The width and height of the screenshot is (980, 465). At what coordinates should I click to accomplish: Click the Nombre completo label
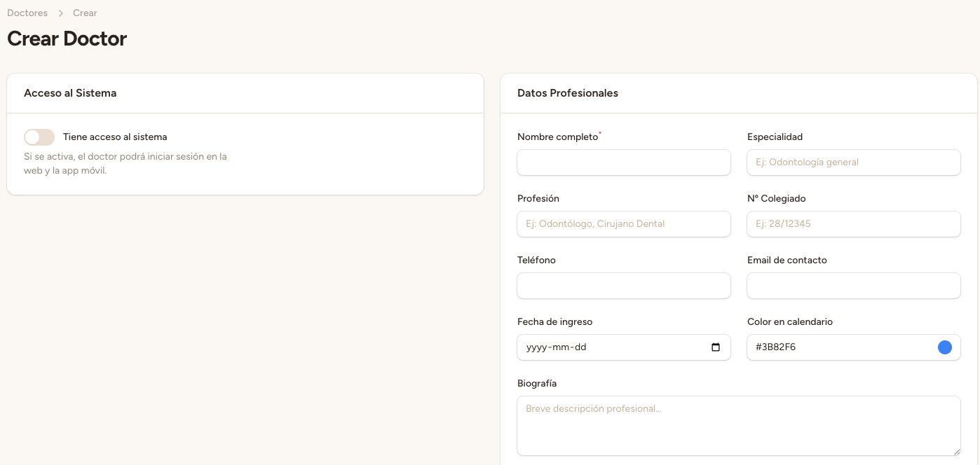click(x=558, y=137)
